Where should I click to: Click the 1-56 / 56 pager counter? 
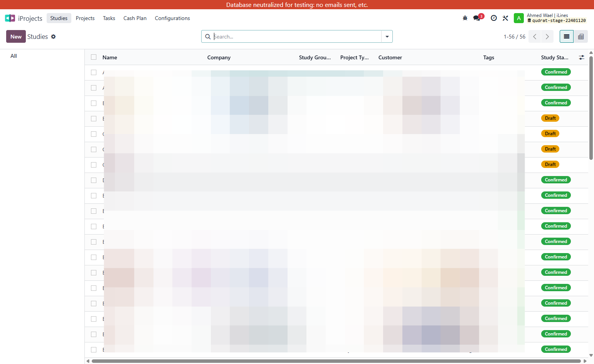pyautogui.click(x=515, y=37)
